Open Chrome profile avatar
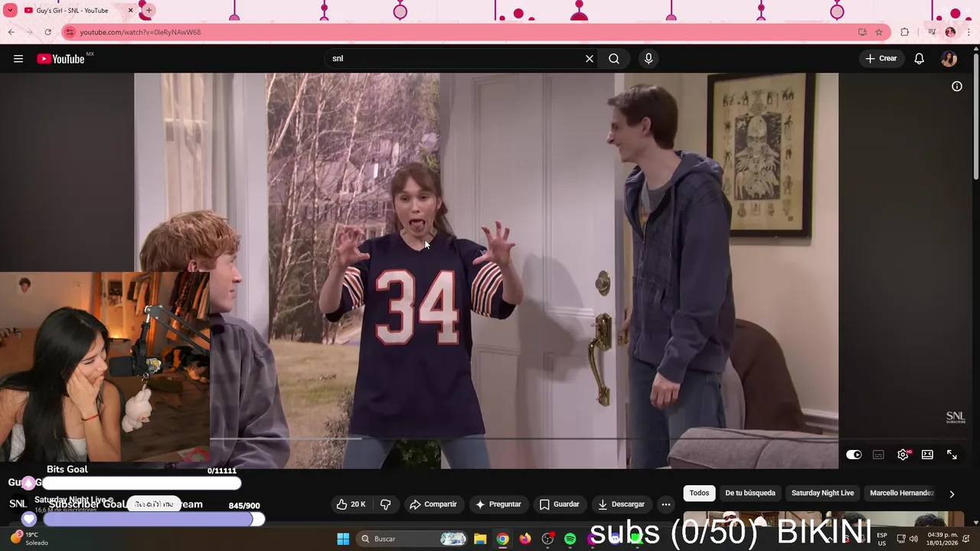980x551 pixels. pos(950,32)
